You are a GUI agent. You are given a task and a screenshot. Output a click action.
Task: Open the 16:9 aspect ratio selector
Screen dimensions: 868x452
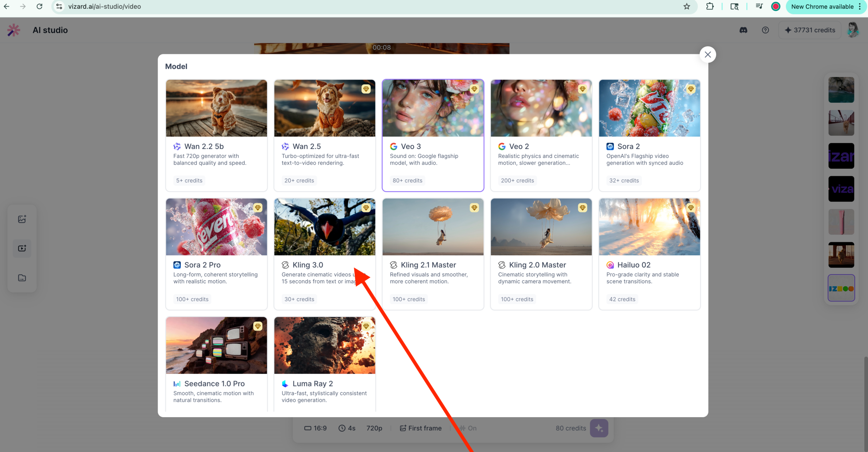click(316, 428)
